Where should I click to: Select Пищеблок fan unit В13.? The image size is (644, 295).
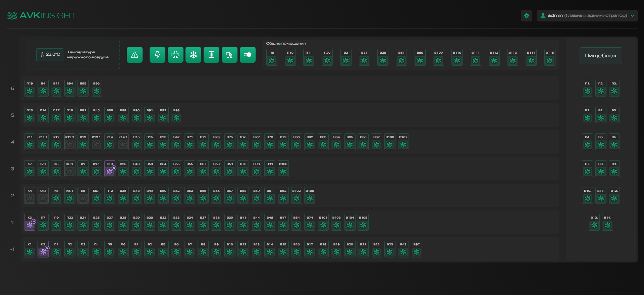click(594, 222)
